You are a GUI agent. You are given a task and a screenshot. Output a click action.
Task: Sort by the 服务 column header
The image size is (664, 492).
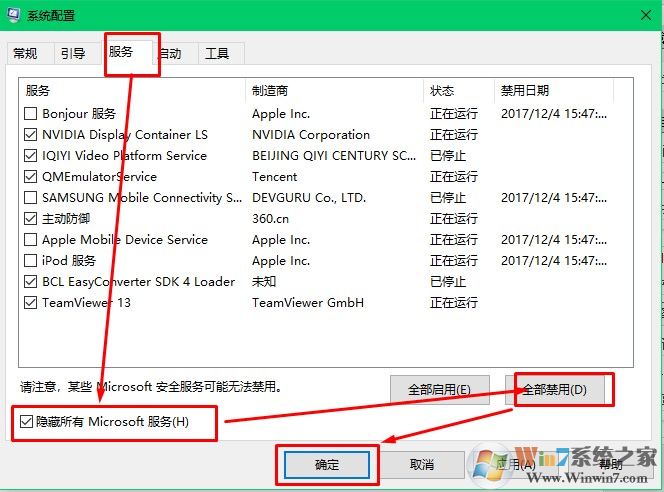point(132,91)
